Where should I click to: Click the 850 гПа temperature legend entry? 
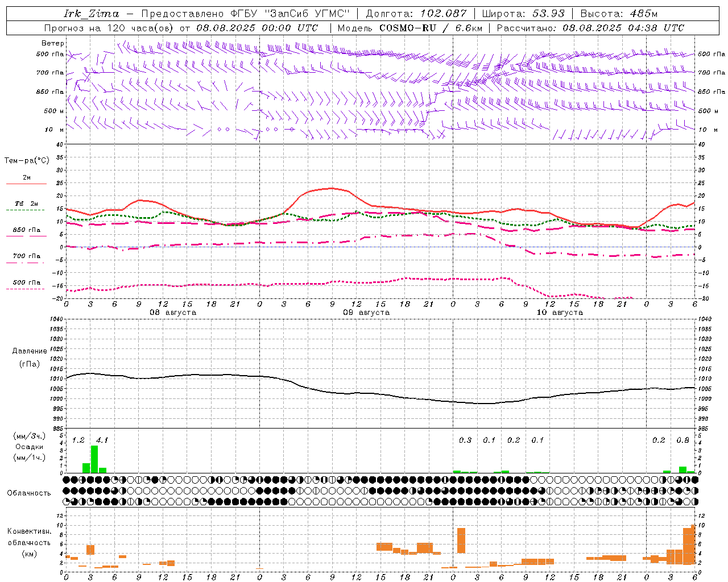coord(26,232)
